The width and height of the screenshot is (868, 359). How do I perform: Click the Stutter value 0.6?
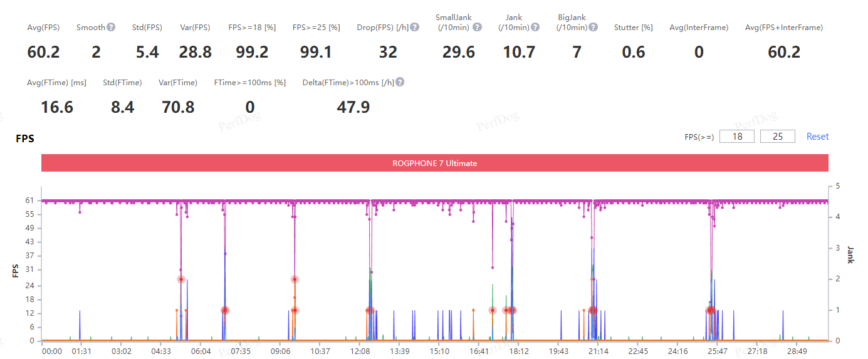click(x=634, y=52)
